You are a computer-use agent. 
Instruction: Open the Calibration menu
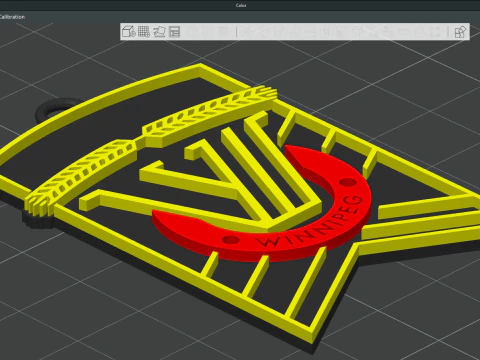tap(12, 17)
